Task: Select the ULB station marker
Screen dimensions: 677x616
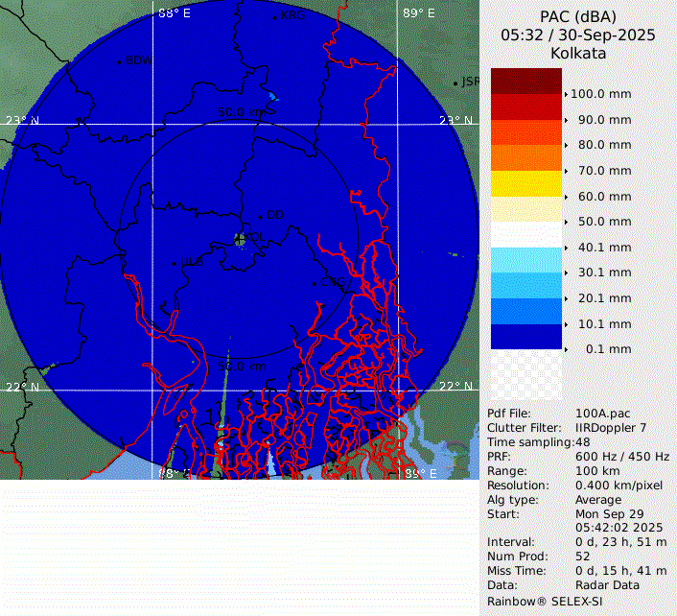Action: pyautogui.click(x=174, y=263)
